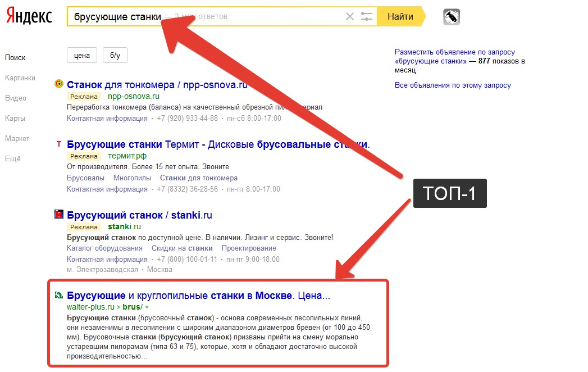Open organic result Брусующие и круглопильные станки
Screen dimensions: 588x372
click(x=198, y=296)
